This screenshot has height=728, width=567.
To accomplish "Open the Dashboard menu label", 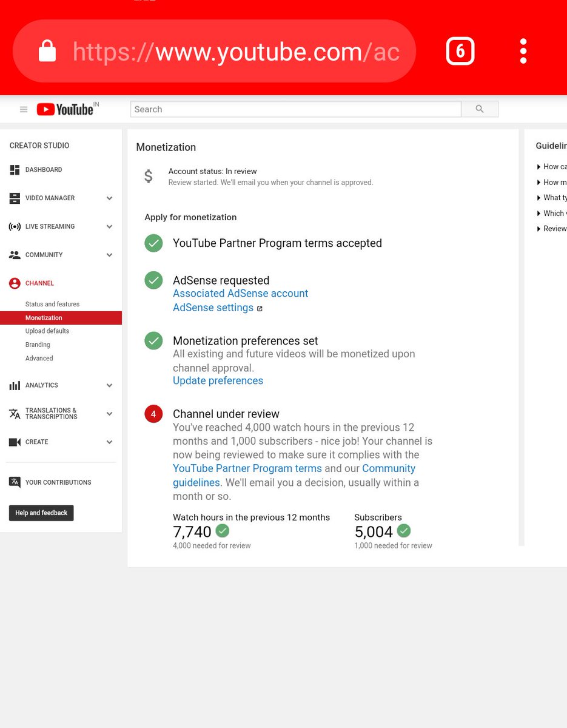I will point(44,170).
